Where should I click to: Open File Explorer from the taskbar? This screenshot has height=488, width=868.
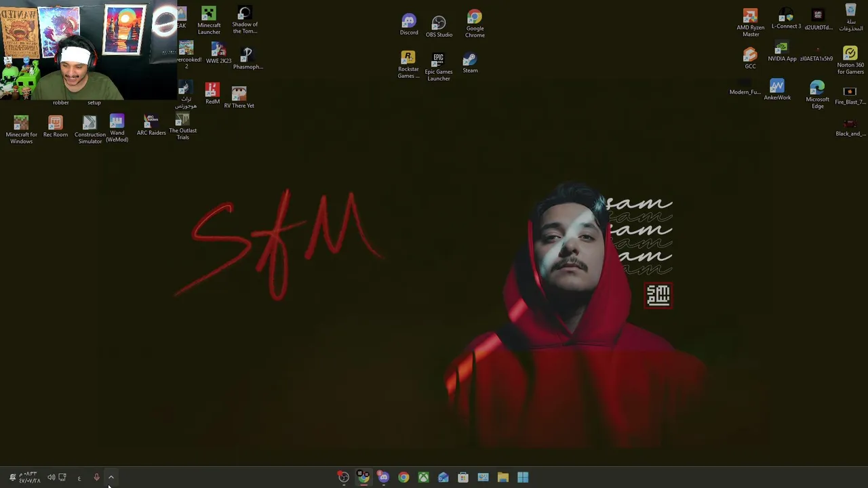click(503, 477)
